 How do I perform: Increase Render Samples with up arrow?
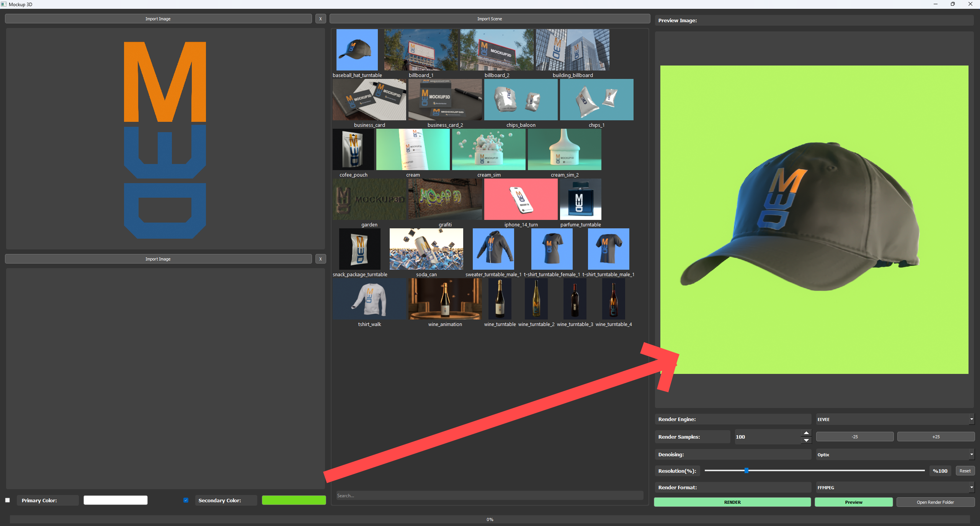[x=806, y=433]
